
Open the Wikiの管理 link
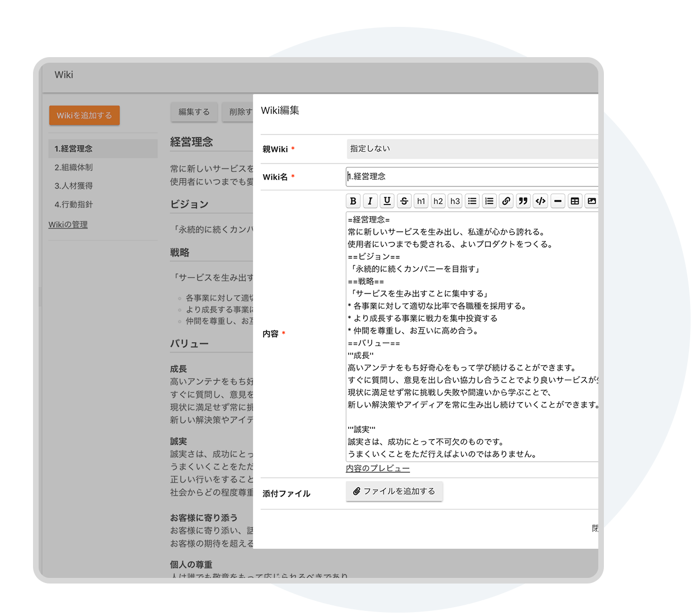pyautogui.click(x=68, y=224)
